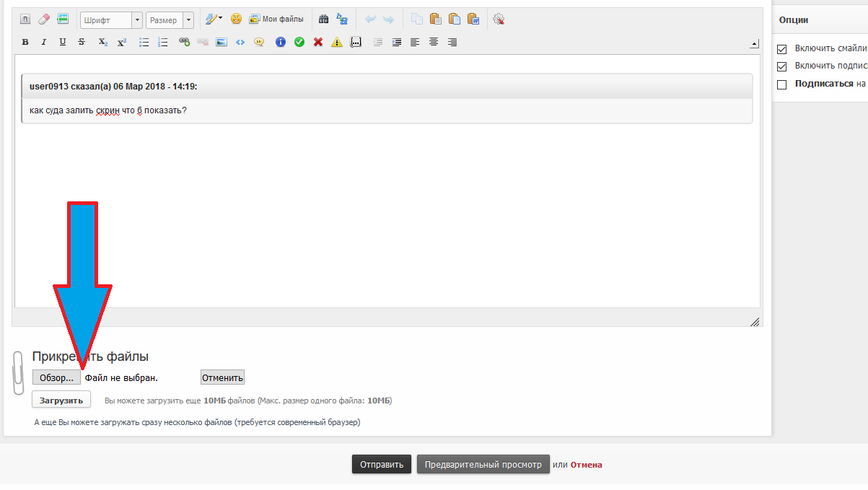Open the text color dropdown arrow
868x490 pixels.
pos(220,19)
